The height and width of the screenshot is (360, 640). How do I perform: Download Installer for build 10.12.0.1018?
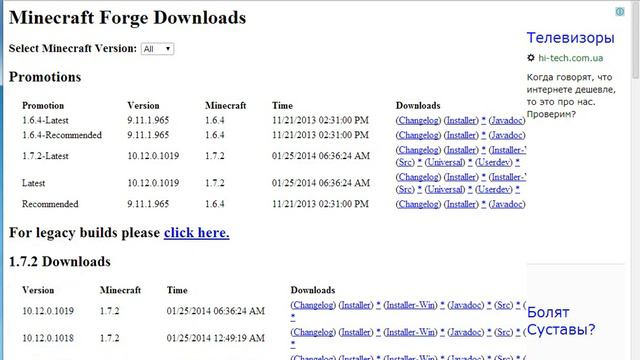point(356,332)
